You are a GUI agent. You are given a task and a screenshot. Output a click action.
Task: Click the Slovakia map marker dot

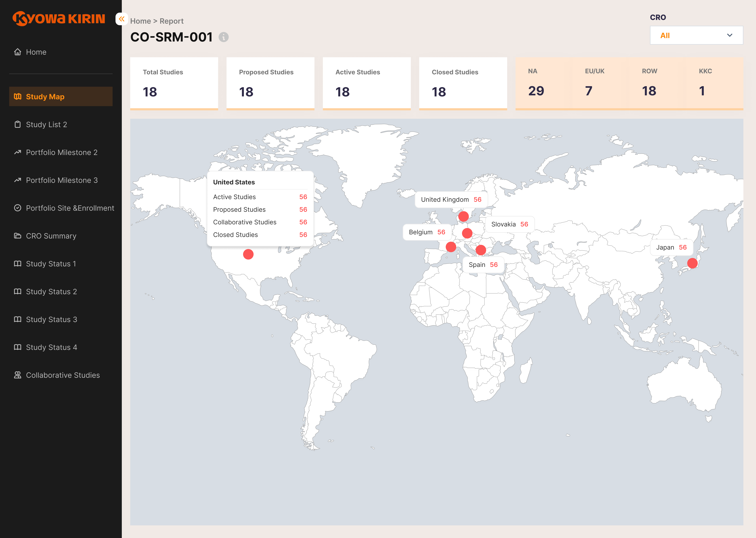click(467, 233)
